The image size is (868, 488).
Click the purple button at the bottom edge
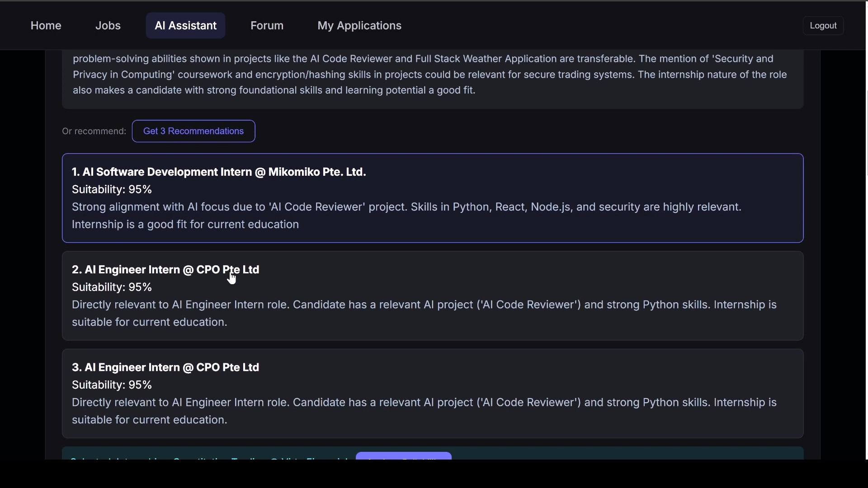pyautogui.click(x=403, y=456)
